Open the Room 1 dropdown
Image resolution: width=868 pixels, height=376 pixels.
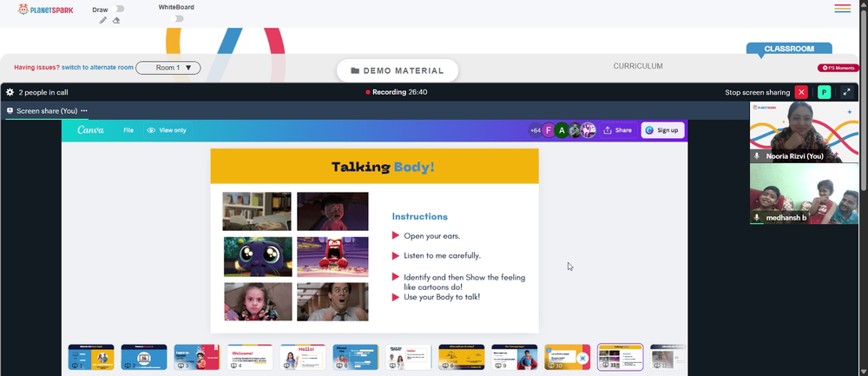168,68
